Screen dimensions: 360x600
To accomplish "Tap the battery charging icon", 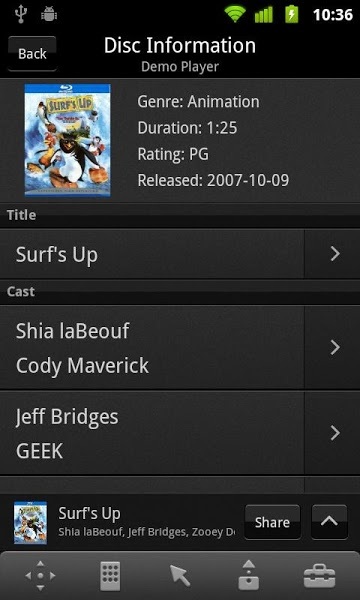I will [x=292, y=15].
